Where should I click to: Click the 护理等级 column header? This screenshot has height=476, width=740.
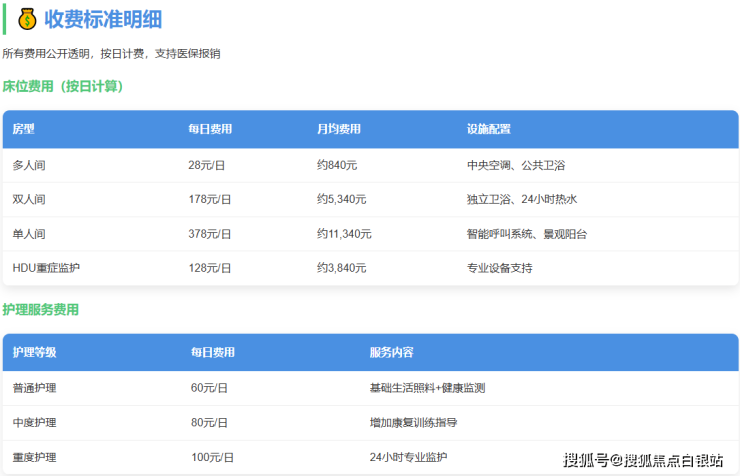click(x=34, y=353)
